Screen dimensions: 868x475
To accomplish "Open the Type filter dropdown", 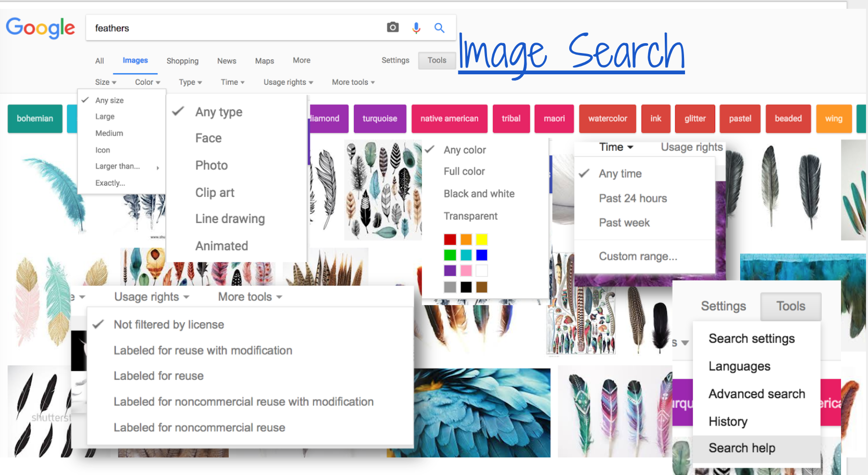I will 190,82.
